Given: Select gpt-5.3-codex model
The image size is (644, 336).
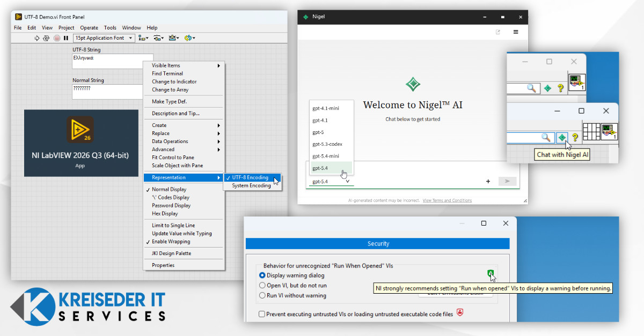Looking at the screenshot, I should 332,144.
